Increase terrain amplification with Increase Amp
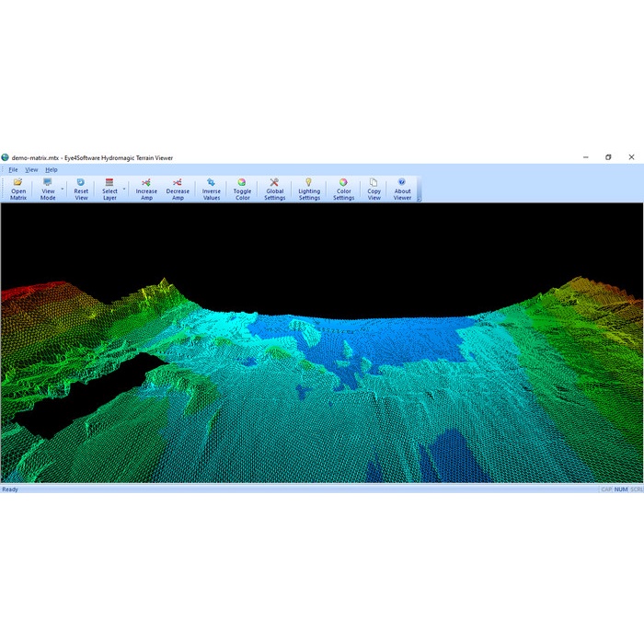 point(146,190)
